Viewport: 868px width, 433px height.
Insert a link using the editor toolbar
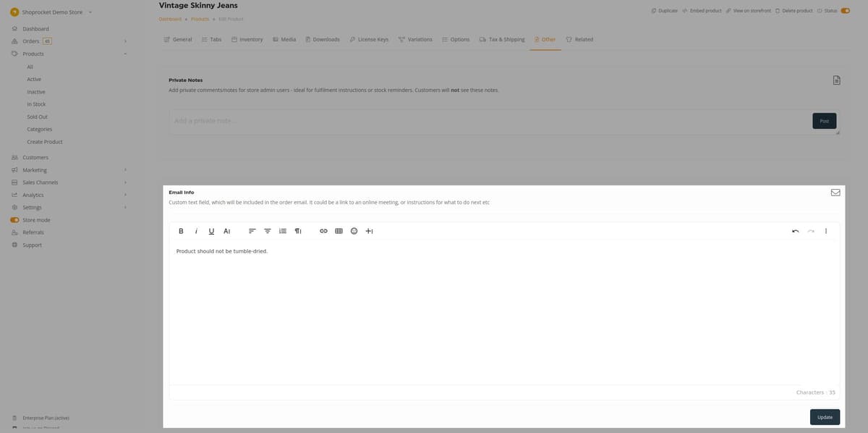[324, 231]
